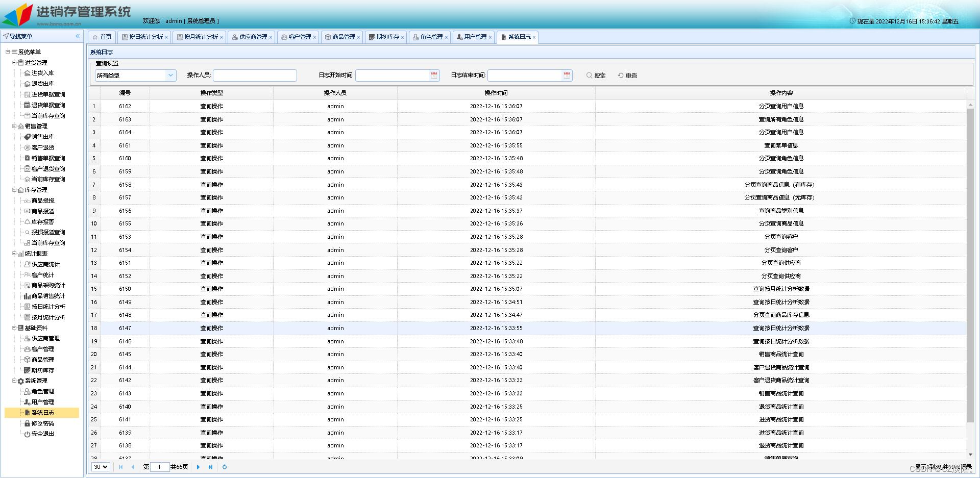Open 客户退货 tree entry

point(42,147)
